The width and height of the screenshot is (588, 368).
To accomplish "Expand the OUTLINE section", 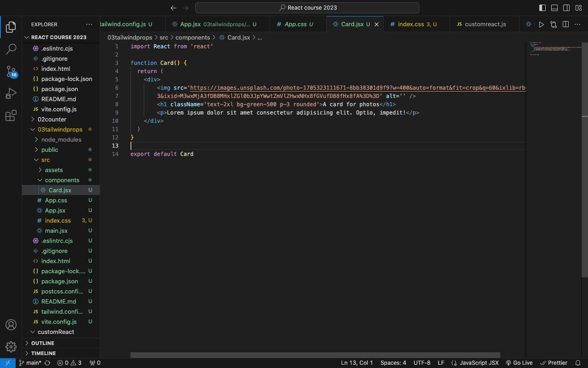I will pyautogui.click(x=61, y=343).
